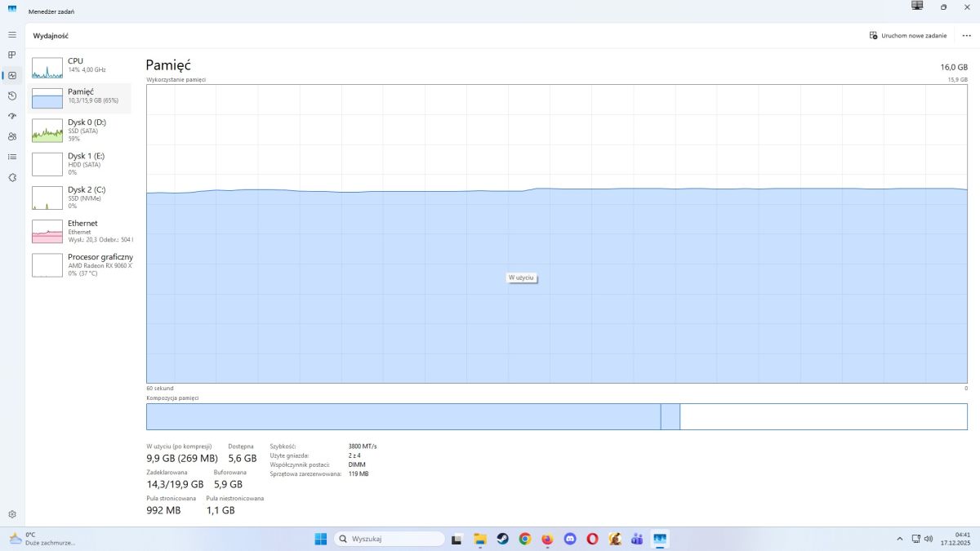The width and height of the screenshot is (980, 551).
Task: Select Dysk 2 (C:) entry
Action: (80, 198)
